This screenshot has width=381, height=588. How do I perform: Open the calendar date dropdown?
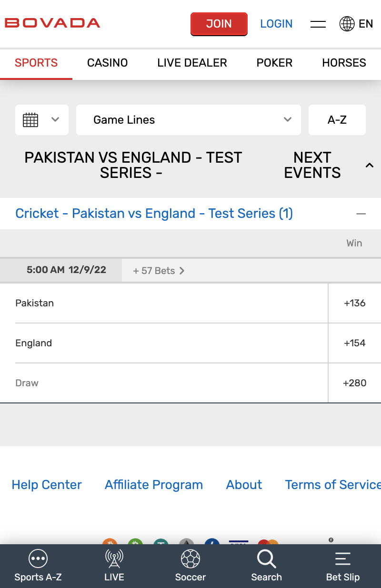[x=42, y=120]
